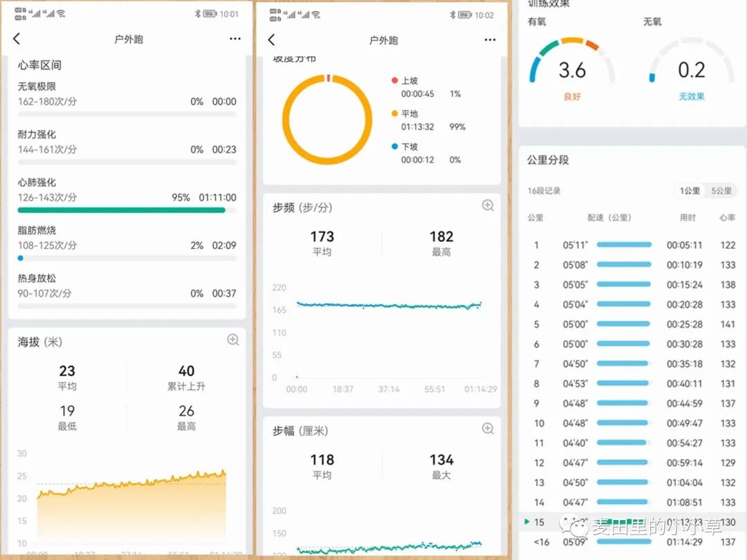Tap the 平地 duration 01:13:32
The image size is (747, 560).
417,127
